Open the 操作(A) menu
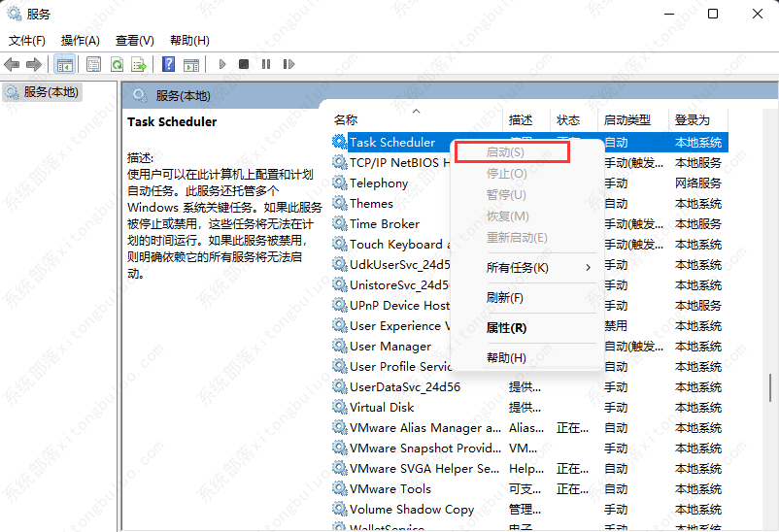The width and height of the screenshot is (779, 532). [x=80, y=40]
